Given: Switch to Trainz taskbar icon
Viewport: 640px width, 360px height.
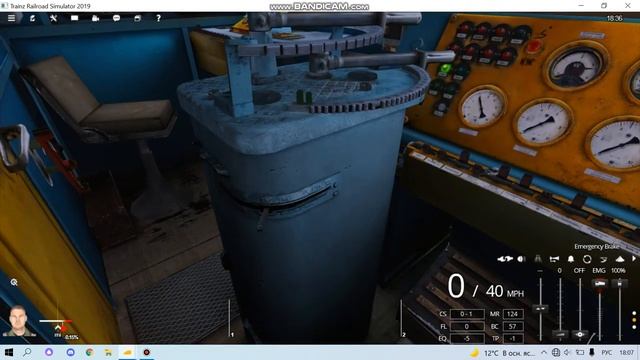Looking at the screenshot, I should coord(128,352).
